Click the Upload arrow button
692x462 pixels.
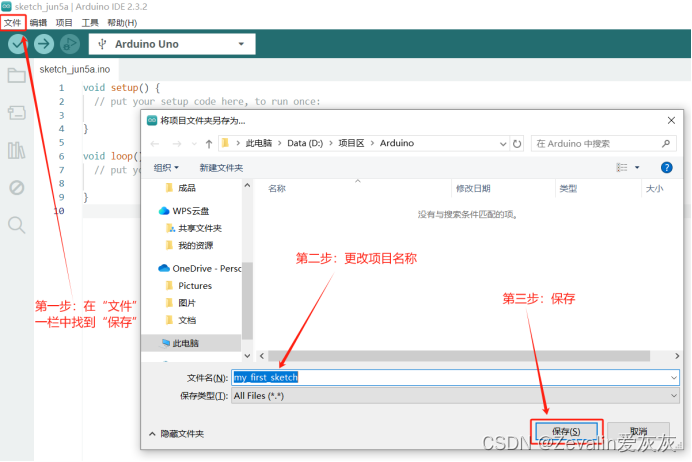coord(44,44)
